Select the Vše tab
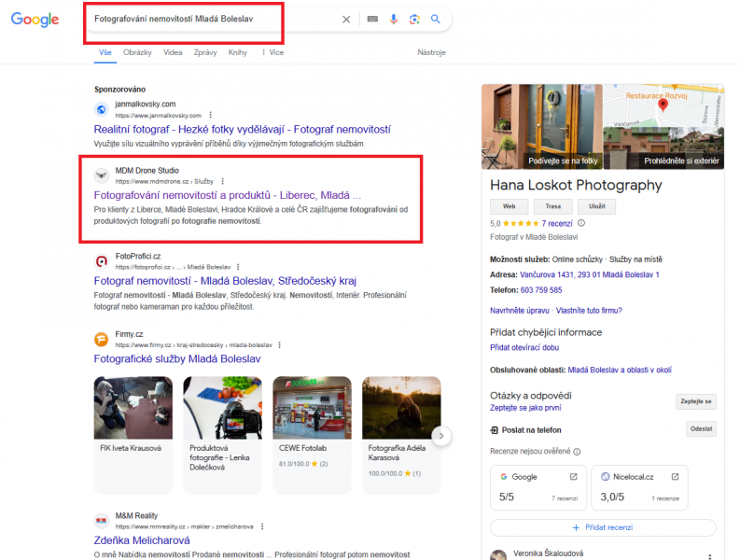 tap(105, 52)
